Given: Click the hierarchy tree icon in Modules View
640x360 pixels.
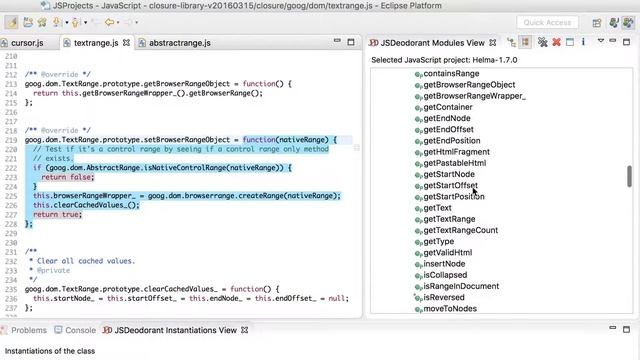Looking at the screenshot, I should [x=511, y=42].
